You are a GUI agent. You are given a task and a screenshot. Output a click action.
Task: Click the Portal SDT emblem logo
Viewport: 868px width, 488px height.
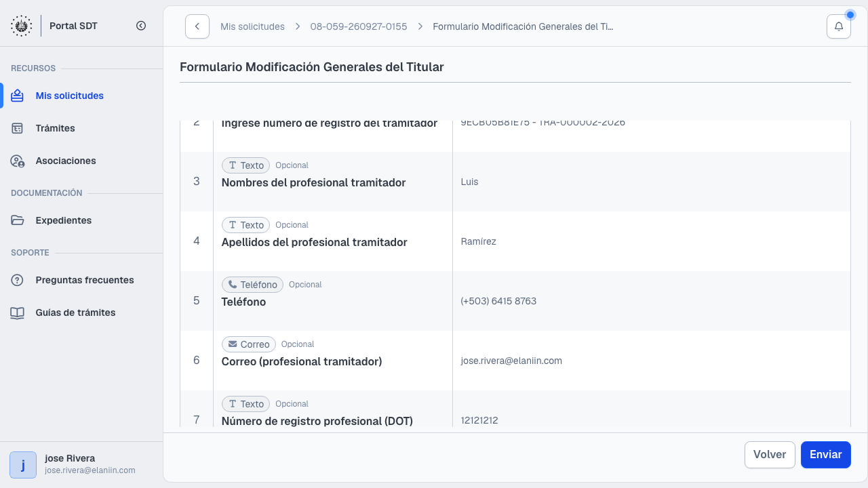tap(21, 26)
